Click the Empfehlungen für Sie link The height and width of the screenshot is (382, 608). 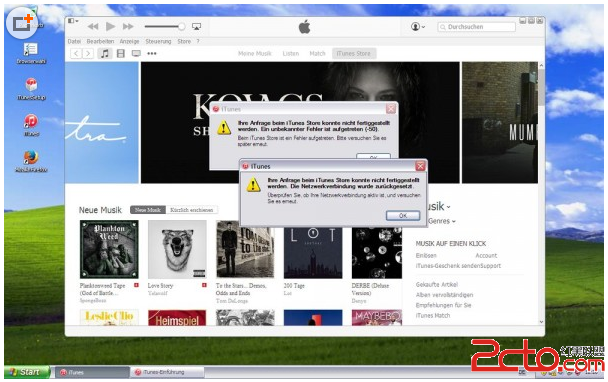point(444,305)
